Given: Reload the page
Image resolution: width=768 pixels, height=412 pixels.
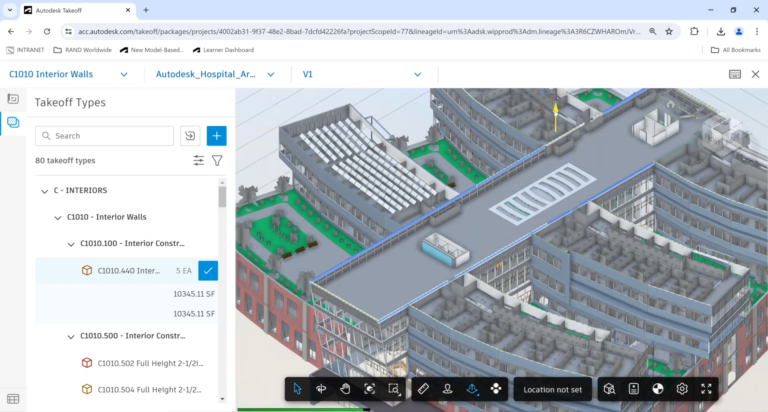Looking at the screenshot, I should click(x=47, y=31).
